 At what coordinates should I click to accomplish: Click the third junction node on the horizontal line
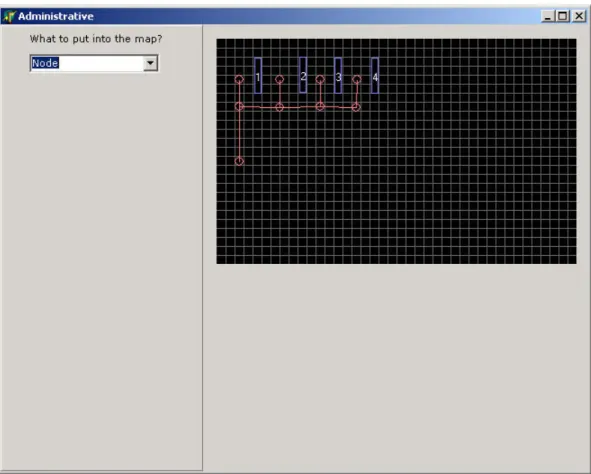pyautogui.click(x=320, y=107)
